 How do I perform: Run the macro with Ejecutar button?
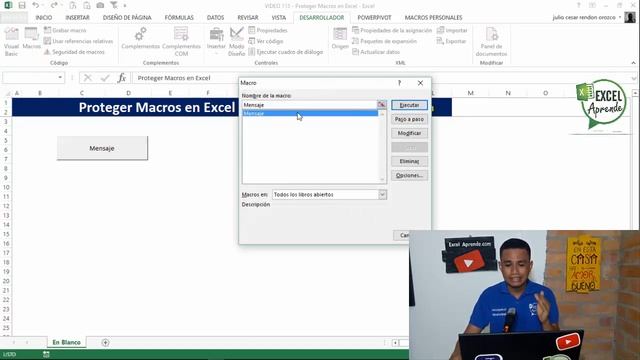409,105
